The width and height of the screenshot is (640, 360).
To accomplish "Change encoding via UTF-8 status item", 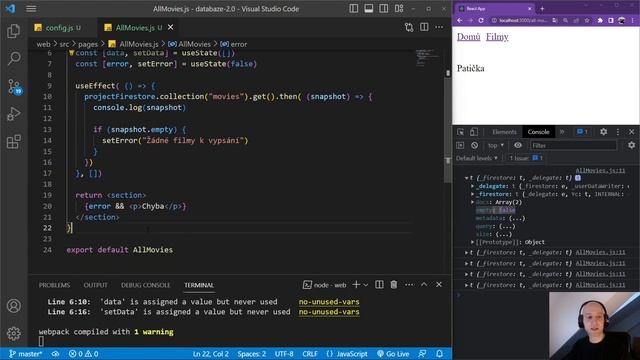I will (x=284, y=354).
